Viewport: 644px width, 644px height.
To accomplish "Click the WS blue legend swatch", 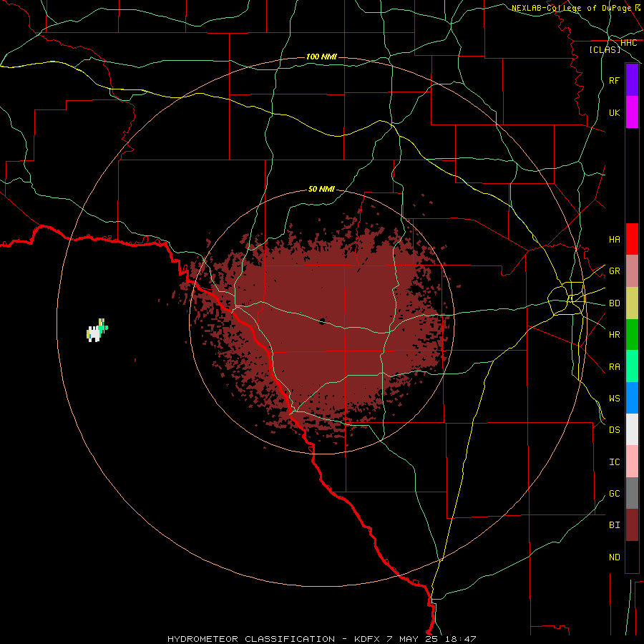I will pyautogui.click(x=632, y=398).
